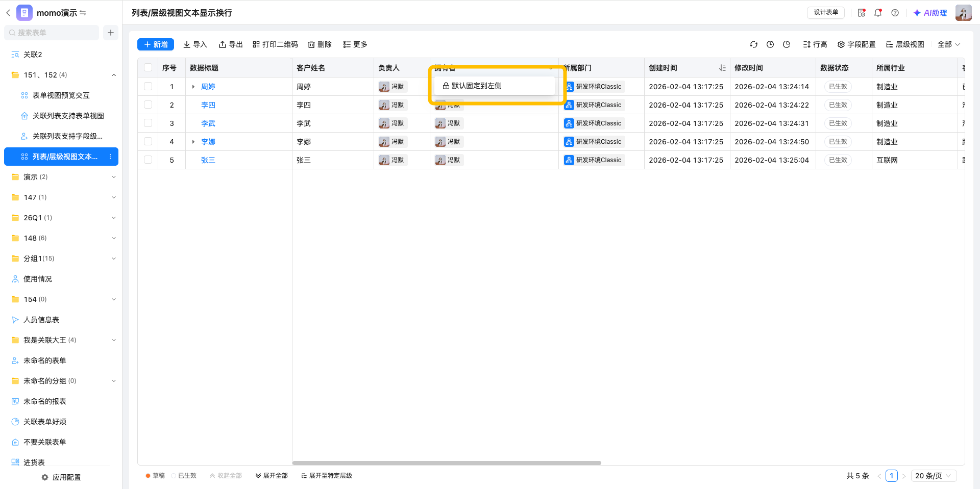
Task: Click the 导出 button
Action: click(x=231, y=44)
